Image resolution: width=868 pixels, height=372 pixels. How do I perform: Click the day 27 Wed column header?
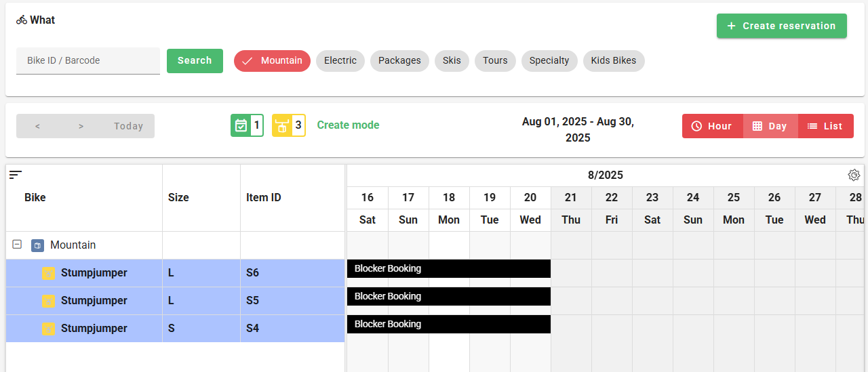tap(815, 209)
